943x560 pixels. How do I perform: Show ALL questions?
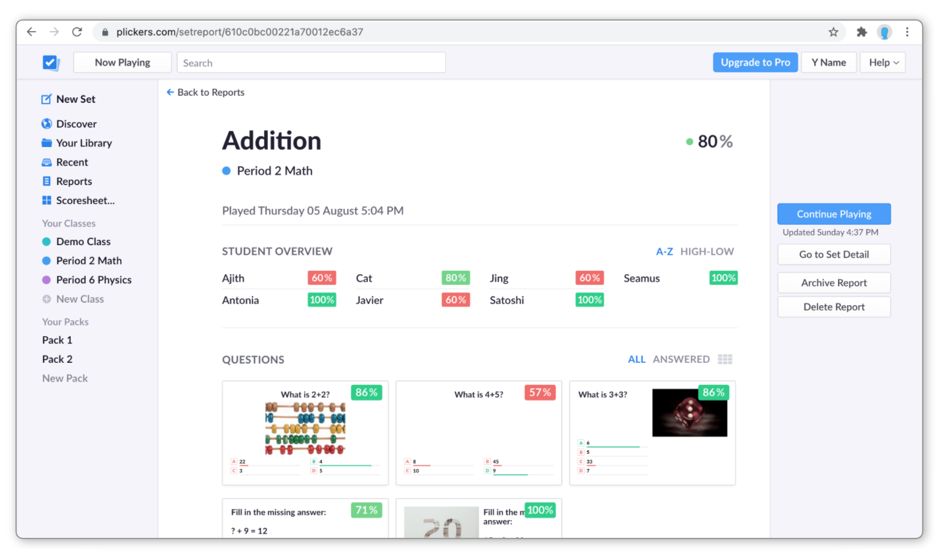[636, 360]
